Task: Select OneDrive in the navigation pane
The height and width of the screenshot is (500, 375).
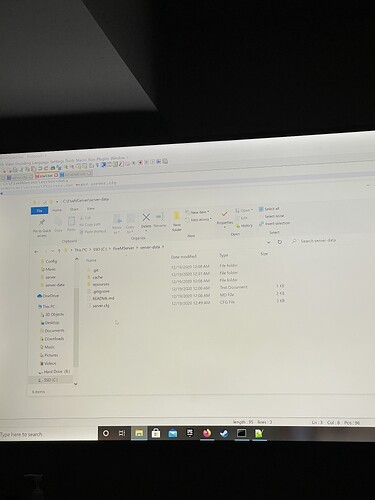Action: pos(48,296)
